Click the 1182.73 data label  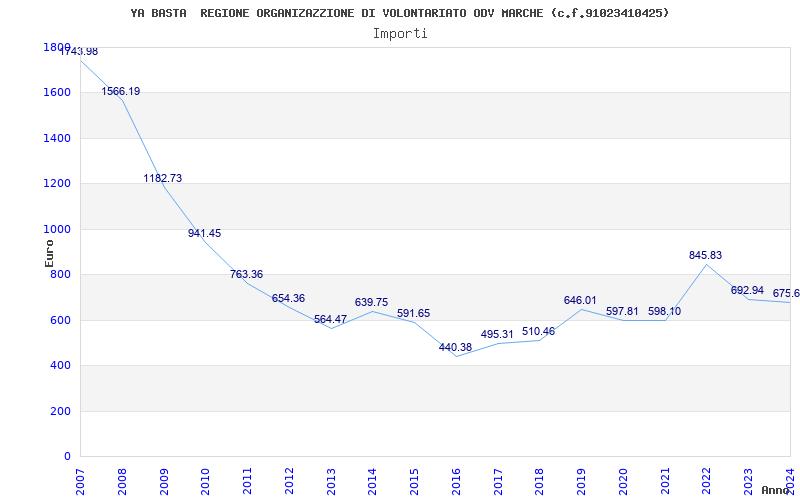point(162,179)
